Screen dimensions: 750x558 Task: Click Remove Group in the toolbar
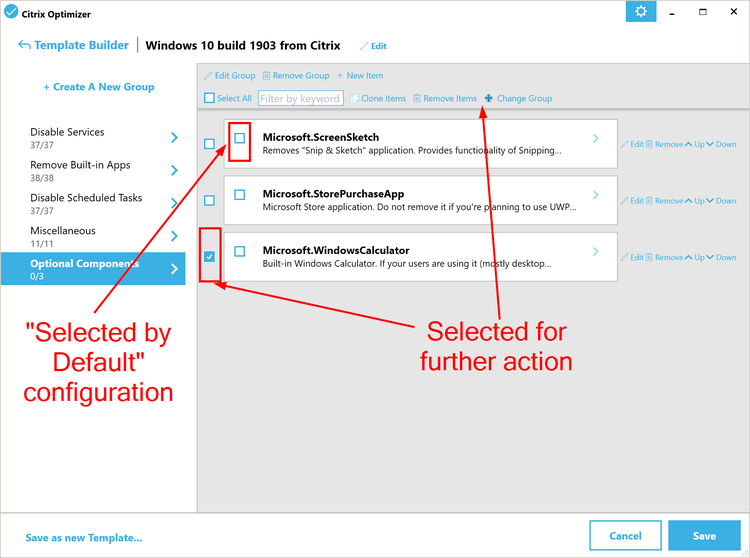tap(296, 76)
